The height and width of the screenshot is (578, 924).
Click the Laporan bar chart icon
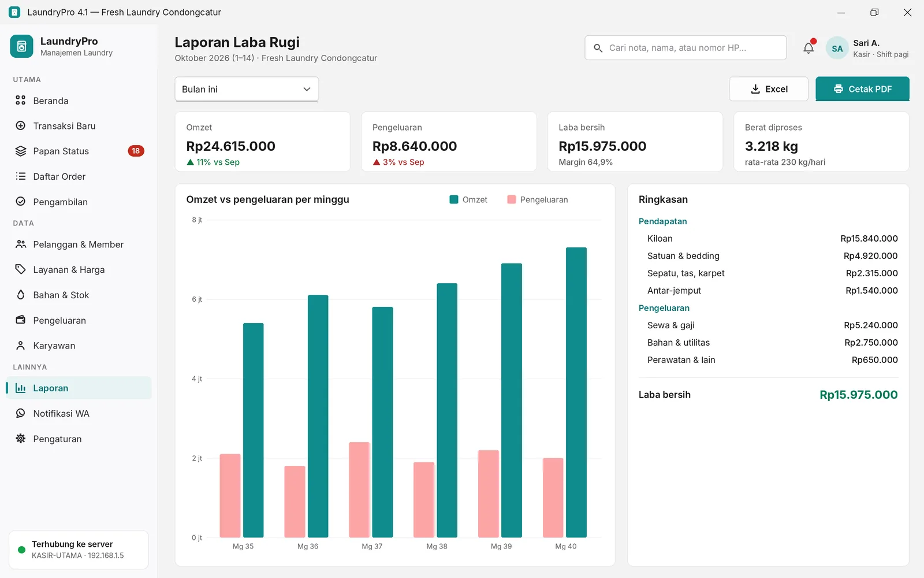[x=21, y=388]
